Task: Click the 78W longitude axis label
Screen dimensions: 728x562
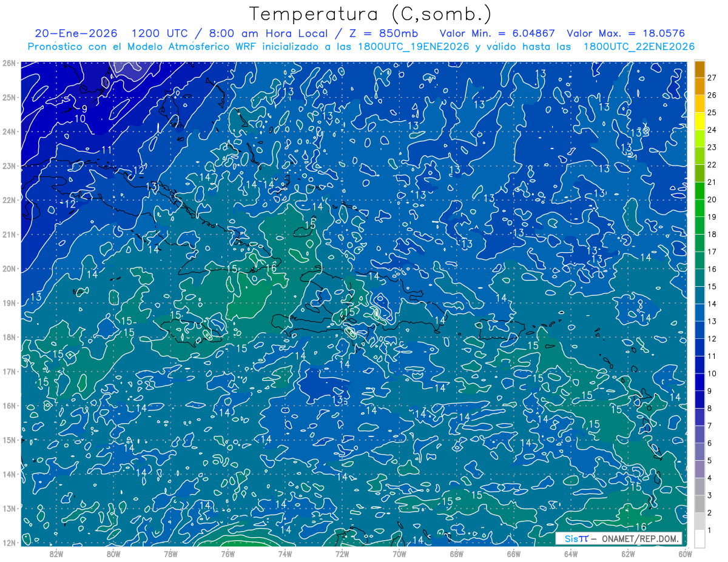Action: tap(170, 554)
